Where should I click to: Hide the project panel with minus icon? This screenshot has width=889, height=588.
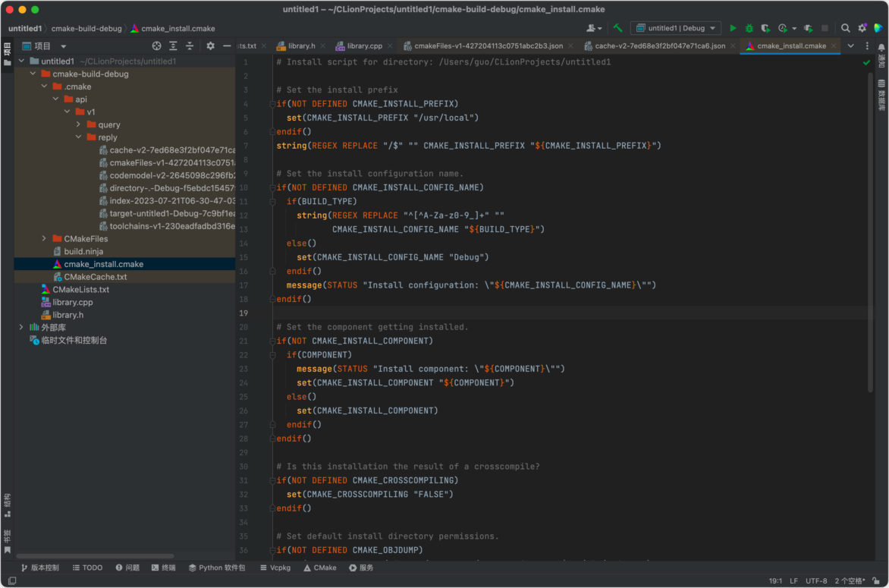[227, 46]
